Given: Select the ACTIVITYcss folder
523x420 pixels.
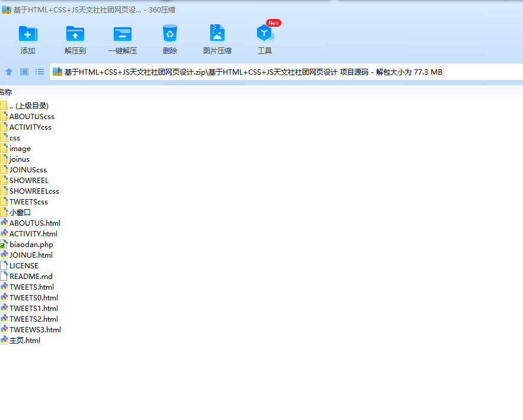Looking at the screenshot, I should coord(26,127).
